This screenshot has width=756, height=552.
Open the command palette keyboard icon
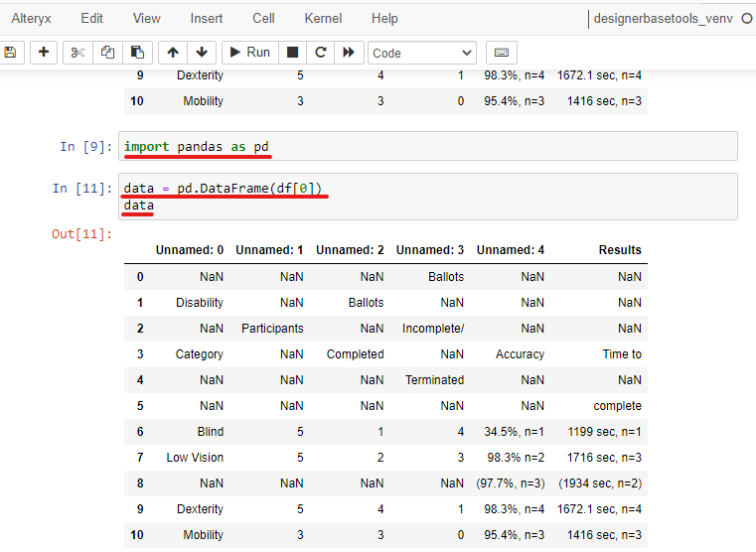pyautogui.click(x=502, y=53)
